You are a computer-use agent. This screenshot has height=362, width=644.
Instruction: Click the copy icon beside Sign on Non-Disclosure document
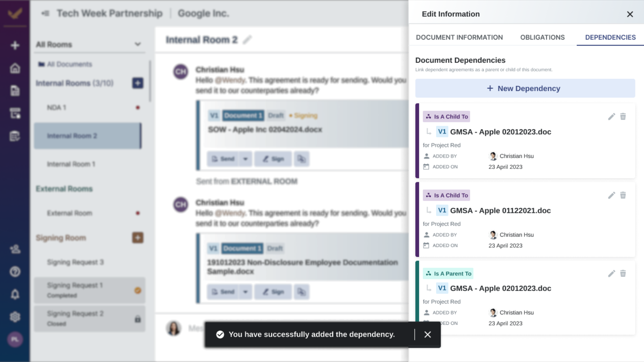[302, 292]
